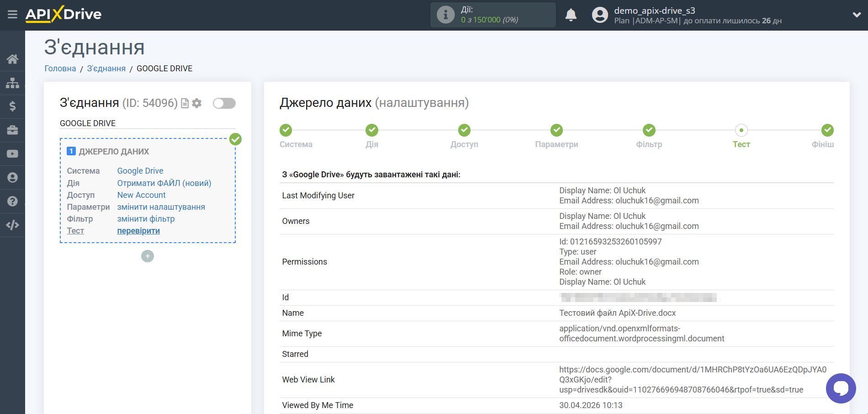Open the briefcase icon in sidebar

[x=12, y=130]
